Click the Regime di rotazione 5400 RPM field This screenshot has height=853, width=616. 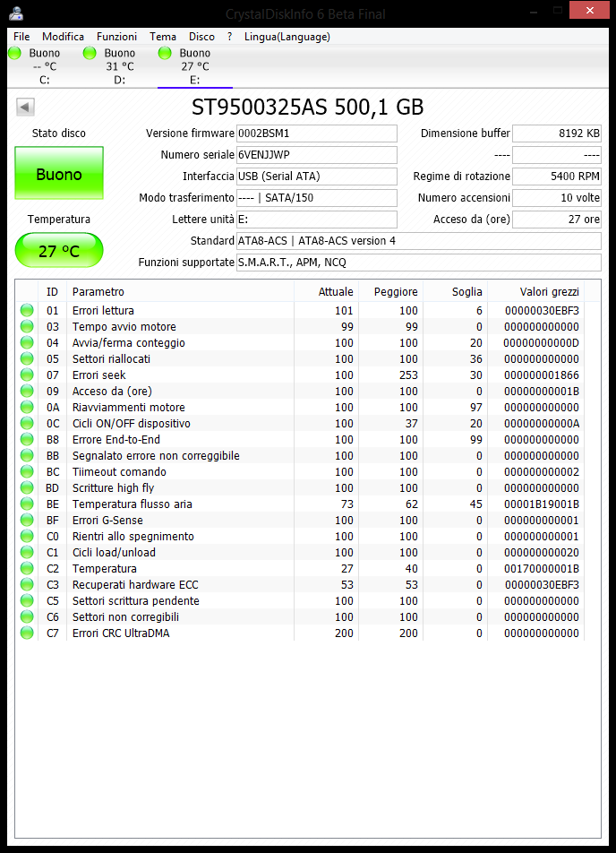[x=557, y=177]
